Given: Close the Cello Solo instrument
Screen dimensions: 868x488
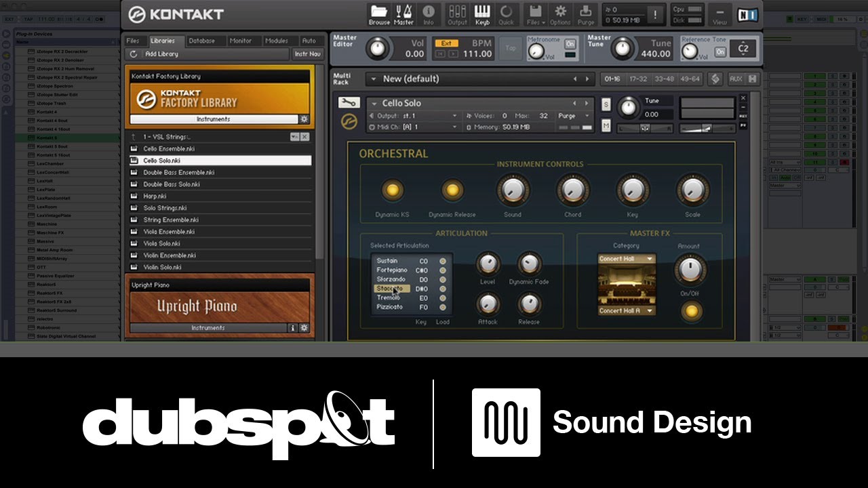Looking at the screenshot, I should pos(743,99).
